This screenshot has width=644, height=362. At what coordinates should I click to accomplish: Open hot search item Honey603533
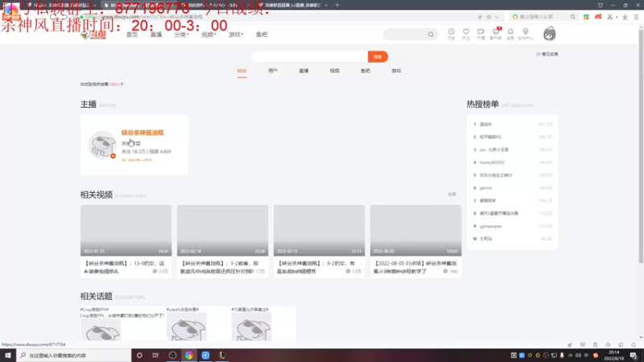[x=492, y=162]
